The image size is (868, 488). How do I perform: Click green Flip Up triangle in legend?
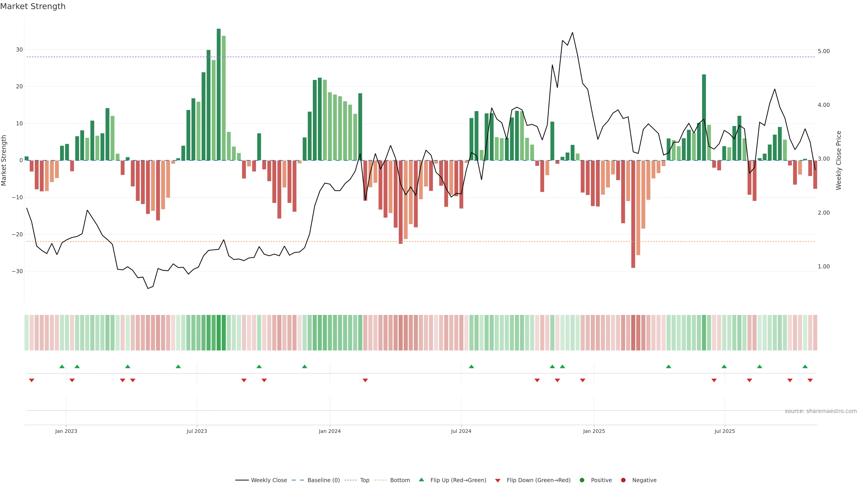point(421,480)
